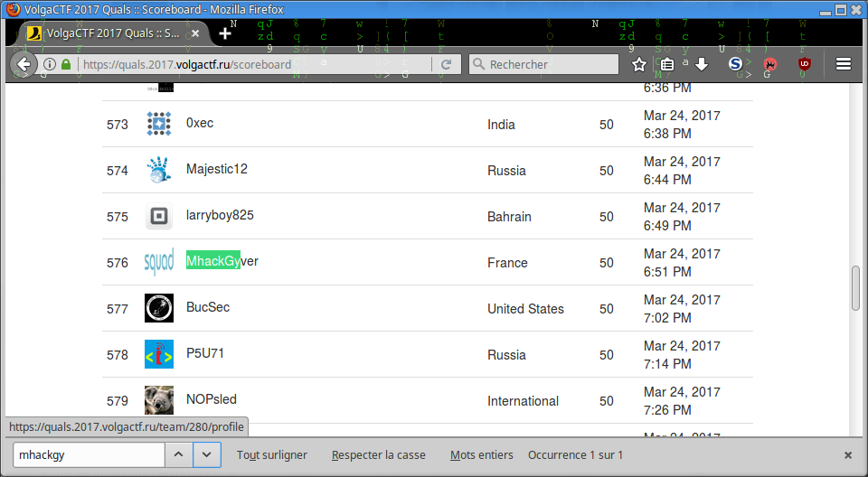Toggle Mots entiers whole words option
The width and height of the screenshot is (868, 477).
point(482,454)
